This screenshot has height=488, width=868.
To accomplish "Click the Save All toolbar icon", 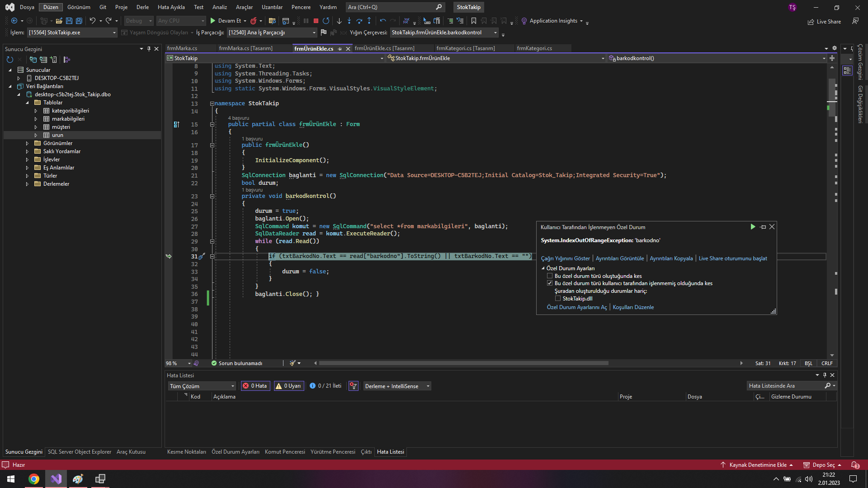I will point(79,21).
